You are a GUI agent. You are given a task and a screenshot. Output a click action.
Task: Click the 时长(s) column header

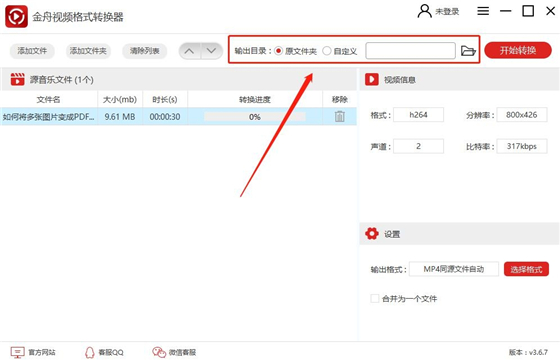click(165, 99)
